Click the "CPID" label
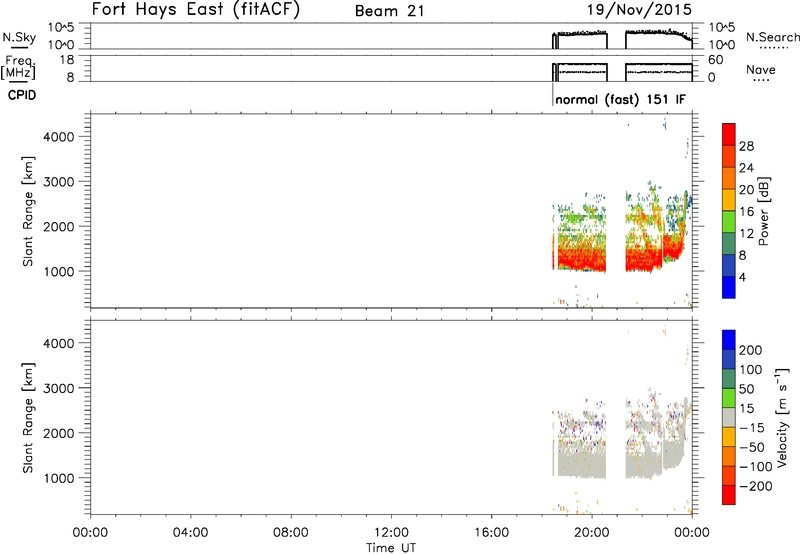800x554 pixels. pyautogui.click(x=22, y=95)
